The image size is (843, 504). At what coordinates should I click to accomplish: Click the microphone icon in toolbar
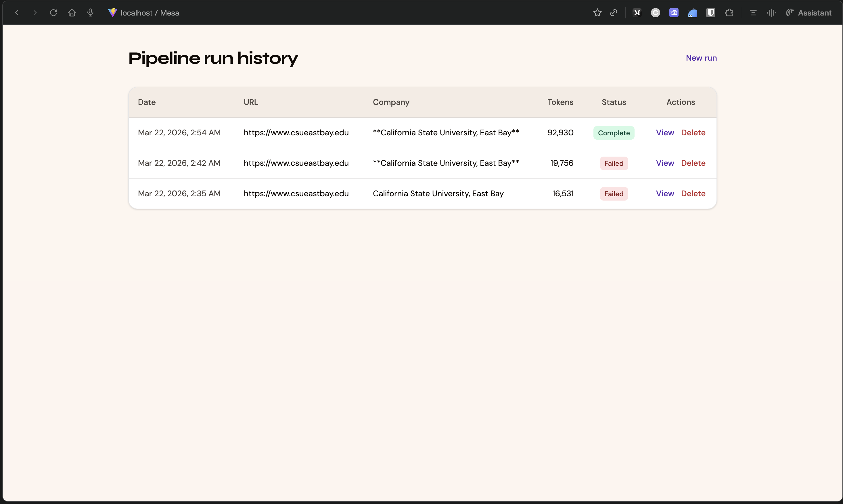click(x=90, y=13)
